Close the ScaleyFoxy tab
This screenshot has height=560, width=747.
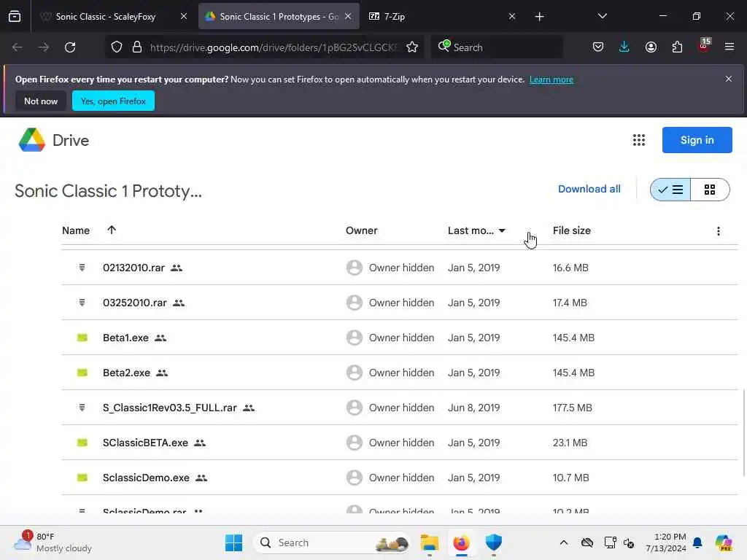coord(184,16)
